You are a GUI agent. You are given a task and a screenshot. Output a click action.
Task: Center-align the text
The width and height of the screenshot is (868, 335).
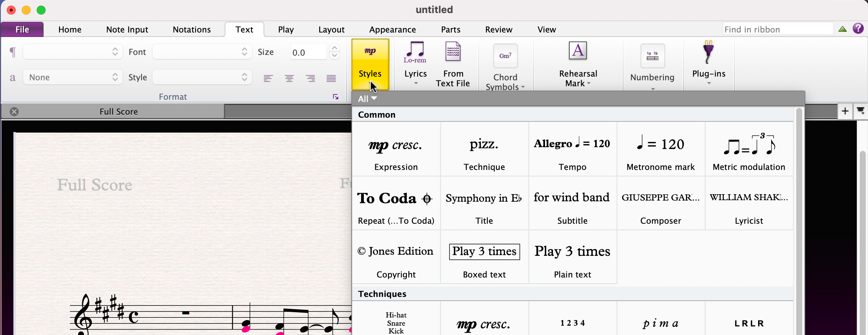289,78
